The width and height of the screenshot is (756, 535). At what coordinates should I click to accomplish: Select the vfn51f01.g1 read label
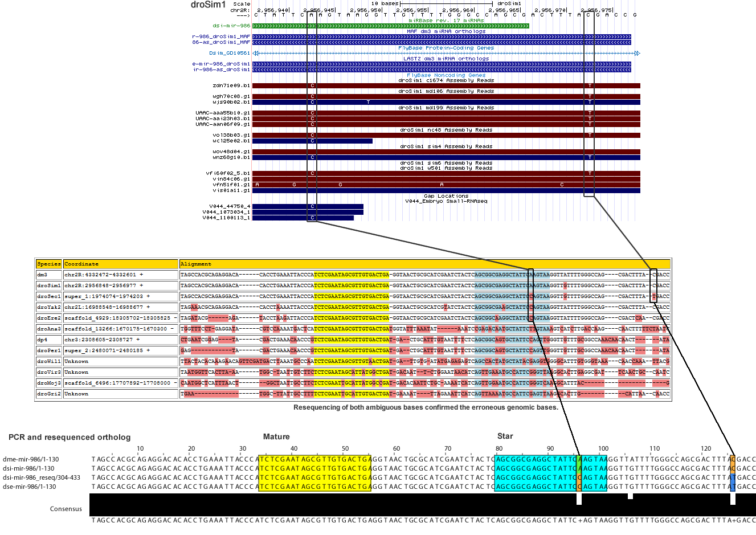pos(231,185)
